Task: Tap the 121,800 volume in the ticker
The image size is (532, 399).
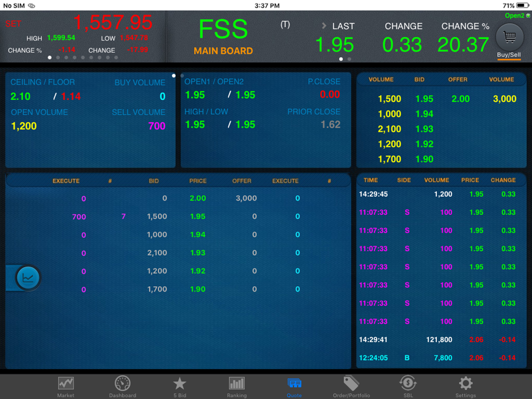Action: [439, 340]
